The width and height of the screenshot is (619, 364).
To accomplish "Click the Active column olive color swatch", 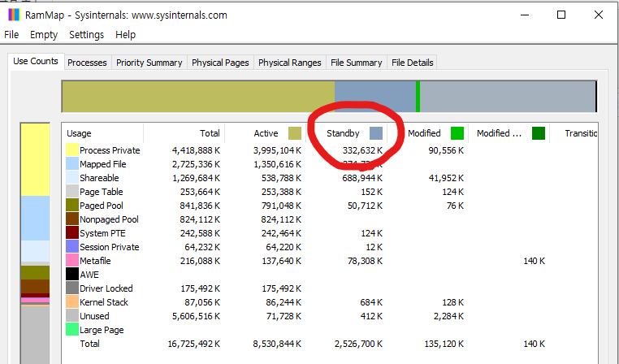I will pyautogui.click(x=295, y=133).
